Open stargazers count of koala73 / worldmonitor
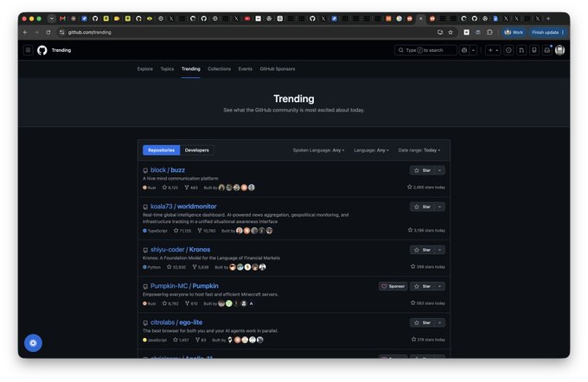 tap(182, 231)
